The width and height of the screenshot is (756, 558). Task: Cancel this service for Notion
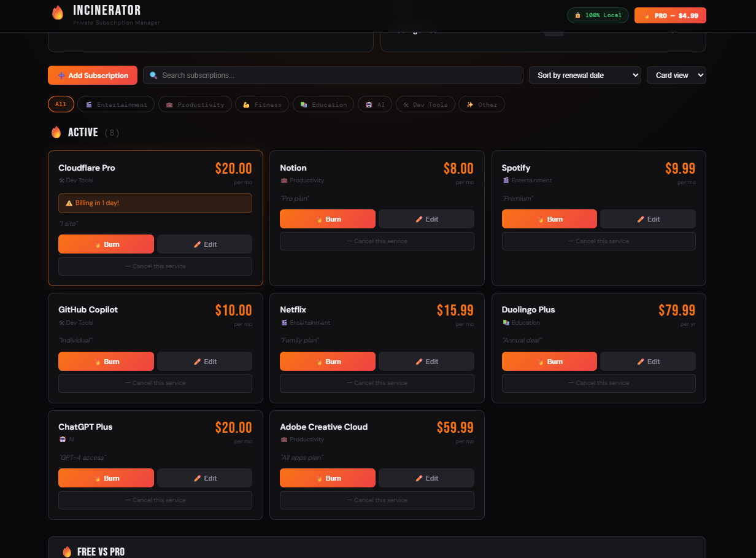(x=377, y=241)
